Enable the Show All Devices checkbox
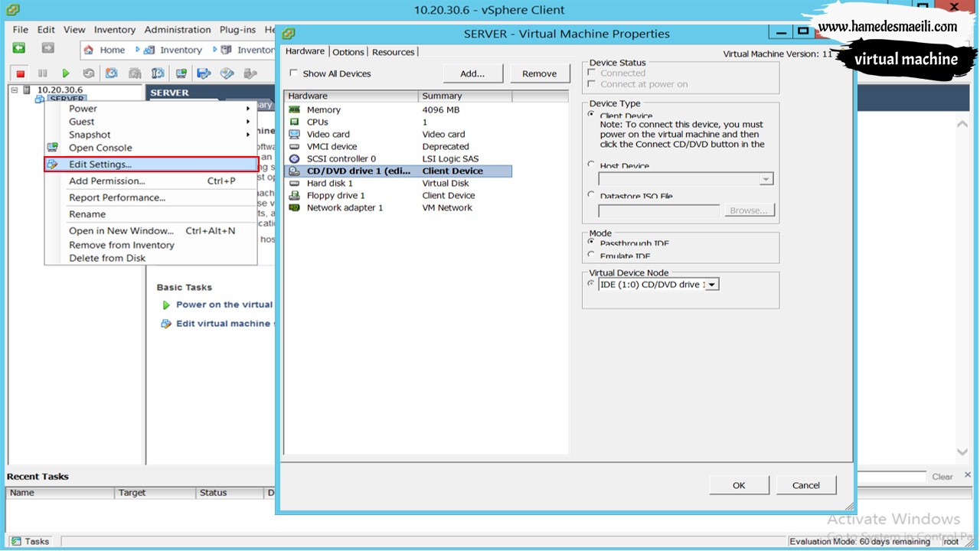The image size is (980, 551). pos(293,73)
